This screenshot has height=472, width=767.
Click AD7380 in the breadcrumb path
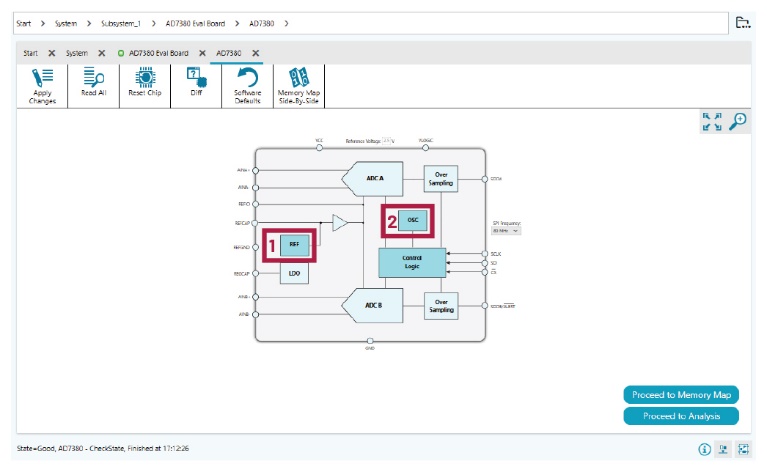[x=262, y=23]
